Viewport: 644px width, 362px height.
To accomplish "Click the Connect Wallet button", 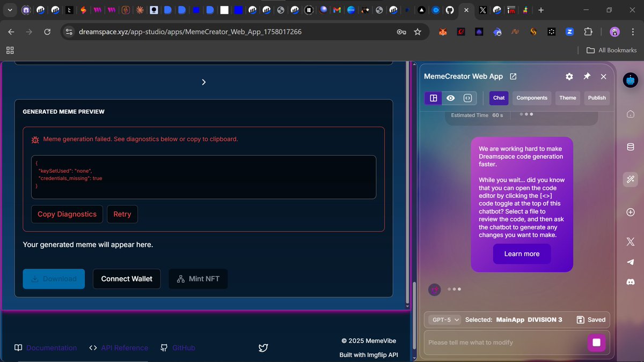I will 127,279.
